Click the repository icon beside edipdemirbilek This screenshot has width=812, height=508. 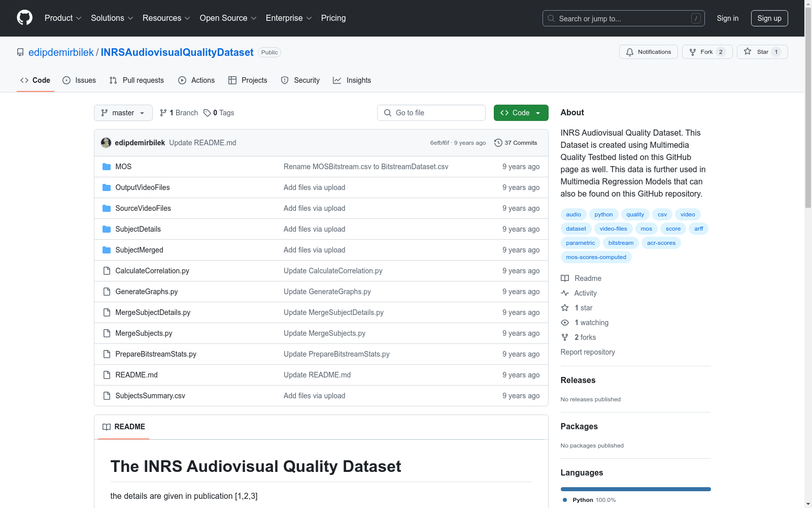[x=20, y=52]
